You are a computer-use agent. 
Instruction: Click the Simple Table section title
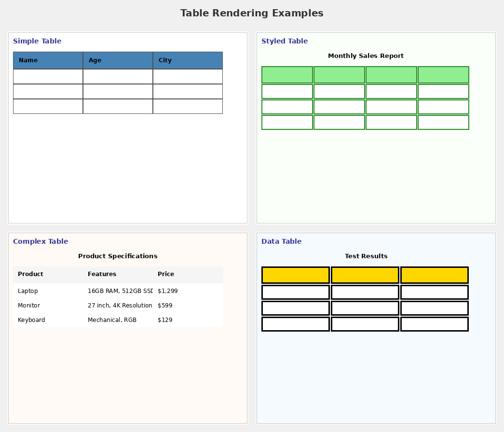(x=37, y=41)
